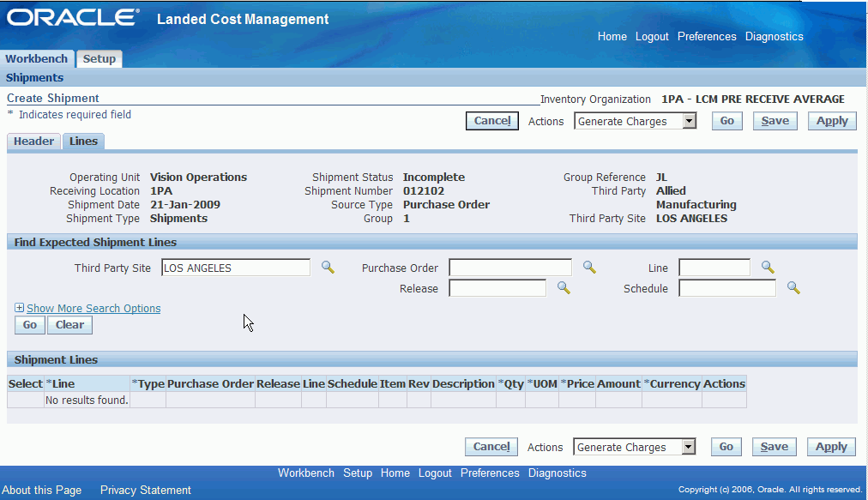The height and width of the screenshot is (500, 868).
Task: Open the Show More Search Options link
Action: coord(93,309)
